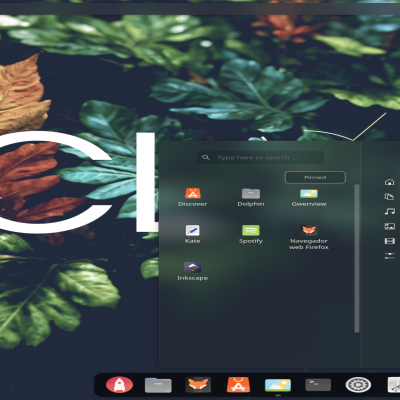Open Discover store bag in dock
The width and height of the screenshot is (400, 400).
[x=238, y=385]
